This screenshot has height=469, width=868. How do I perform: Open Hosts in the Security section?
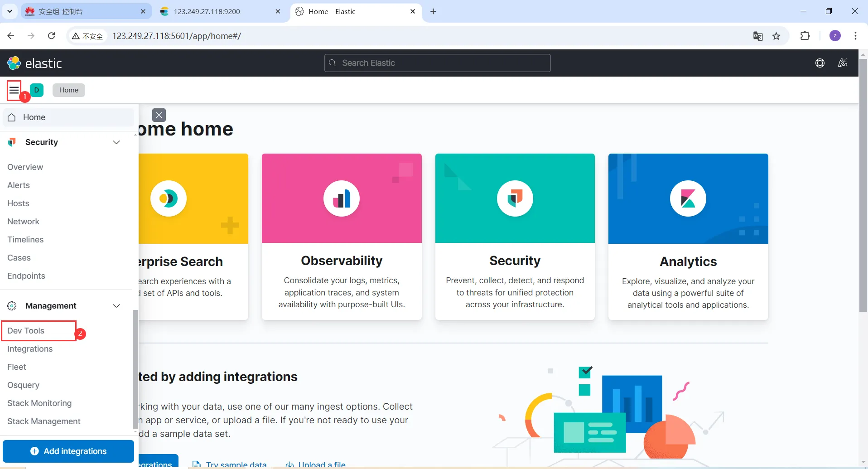tap(18, 203)
